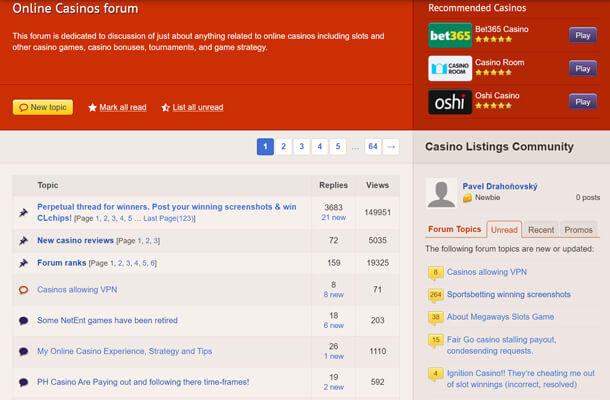Image resolution: width=610 pixels, height=400 pixels.
Task: Click the 8 badge beside Casinos allowing VPN
Action: click(435, 273)
